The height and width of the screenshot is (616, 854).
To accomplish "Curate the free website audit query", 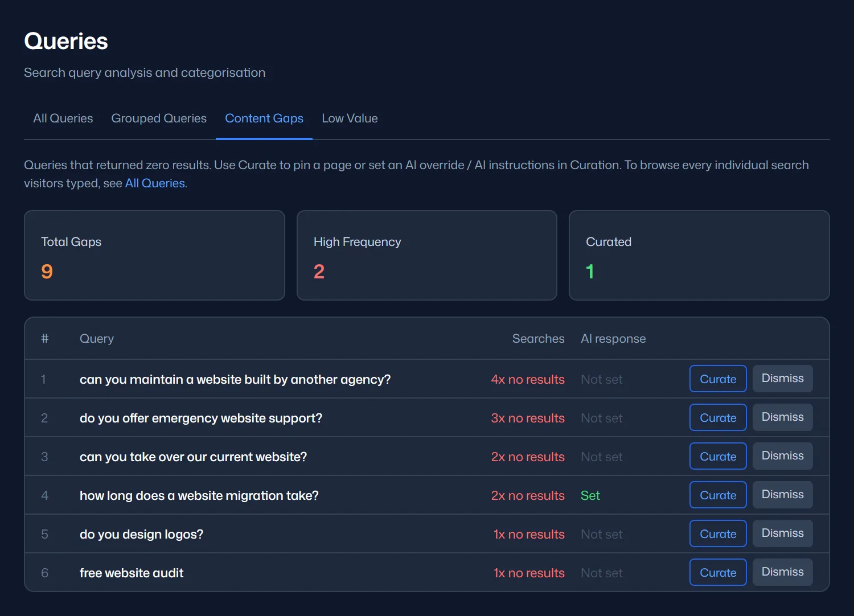I will [x=718, y=572].
